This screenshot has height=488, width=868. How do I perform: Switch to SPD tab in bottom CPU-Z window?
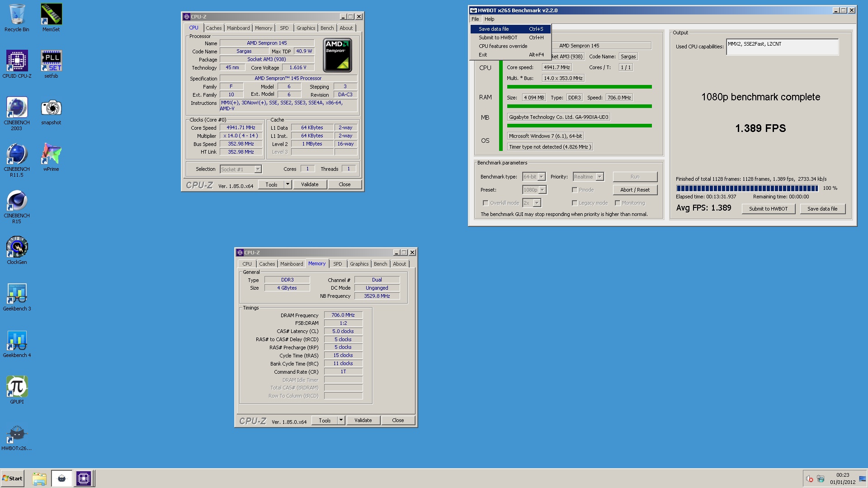(x=338, y=264)
